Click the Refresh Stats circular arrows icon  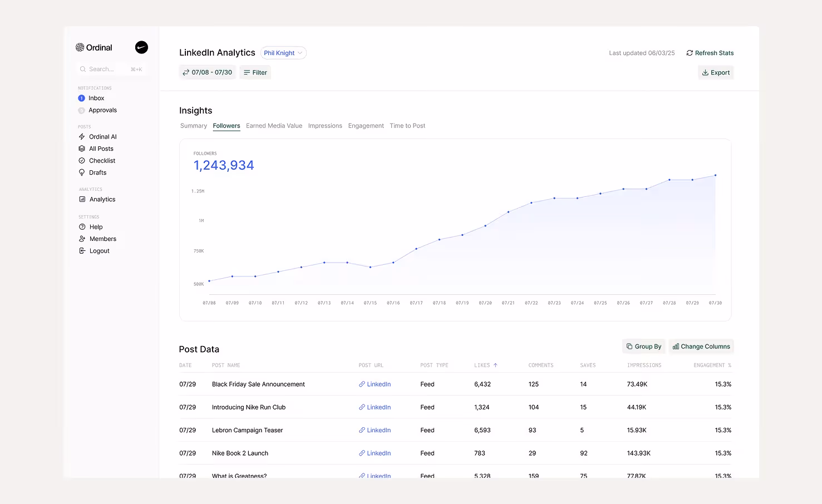[690, 53]
